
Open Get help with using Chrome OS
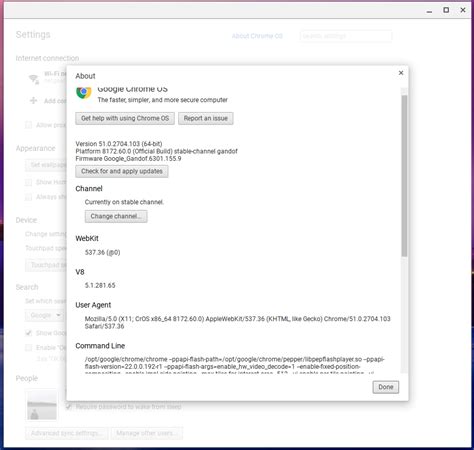pyautogui.click(x=125, y=118)
